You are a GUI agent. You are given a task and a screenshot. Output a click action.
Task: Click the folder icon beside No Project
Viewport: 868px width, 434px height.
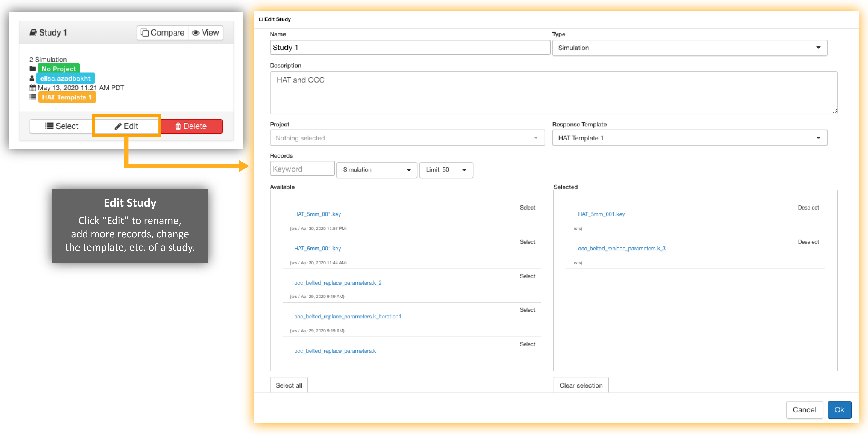32,69
